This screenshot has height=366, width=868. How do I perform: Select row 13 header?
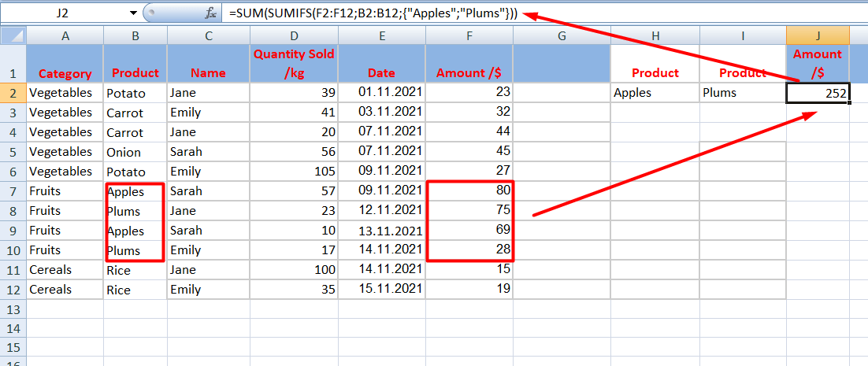coord(13,309)
